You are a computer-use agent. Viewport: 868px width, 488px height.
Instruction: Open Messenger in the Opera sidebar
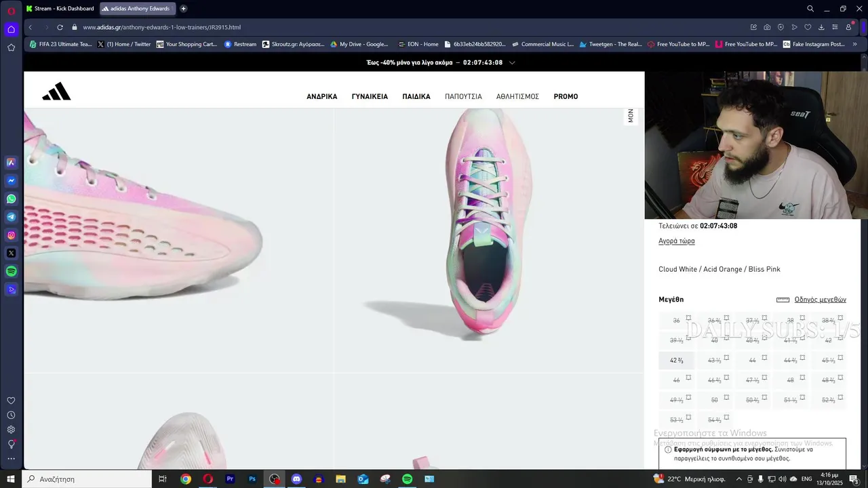pyautogui.click(x=11, y=181)
